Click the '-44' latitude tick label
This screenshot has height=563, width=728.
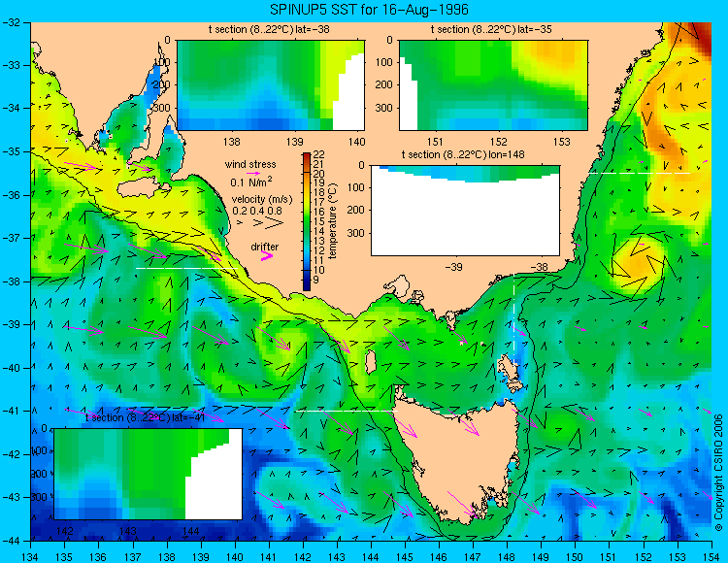tap(10, 541)
